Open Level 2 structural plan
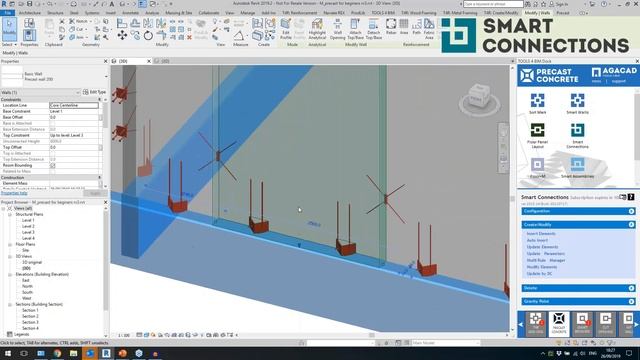The width and height of the screenshot is (640, 360). (28, 226)
